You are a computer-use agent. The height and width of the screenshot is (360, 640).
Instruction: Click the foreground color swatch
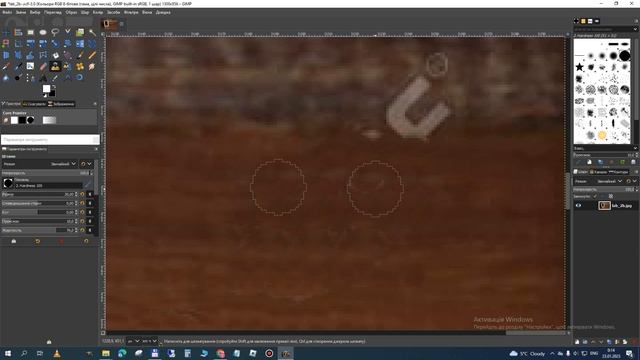click(x=47, y=89)
